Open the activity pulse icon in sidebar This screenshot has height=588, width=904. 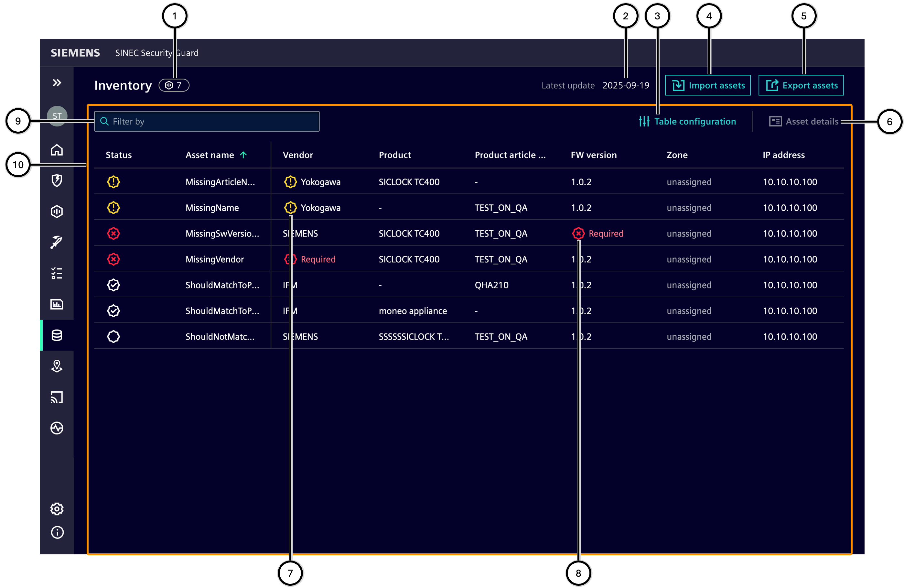[57, 428]
